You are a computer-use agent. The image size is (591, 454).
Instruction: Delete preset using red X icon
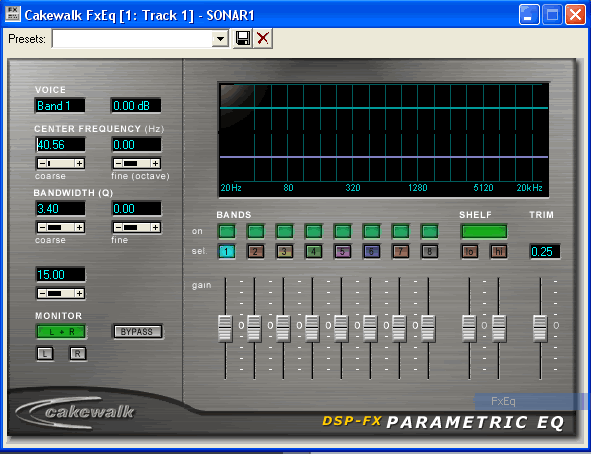click(x=263, y=38)
